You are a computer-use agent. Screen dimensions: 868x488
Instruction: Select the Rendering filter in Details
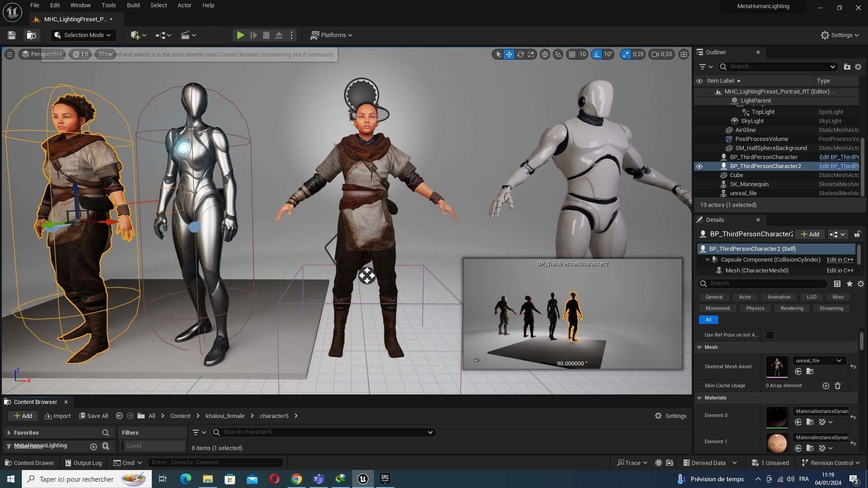[792, 308]
